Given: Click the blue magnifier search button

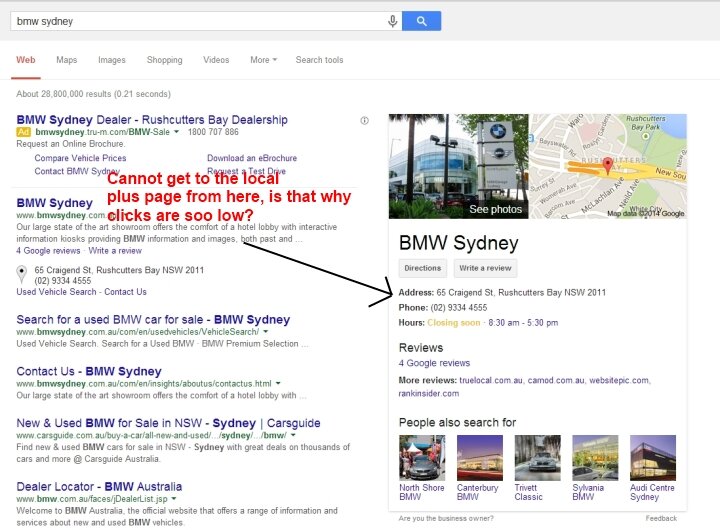Looking at the screenshot, I should (x=421, y=21).
